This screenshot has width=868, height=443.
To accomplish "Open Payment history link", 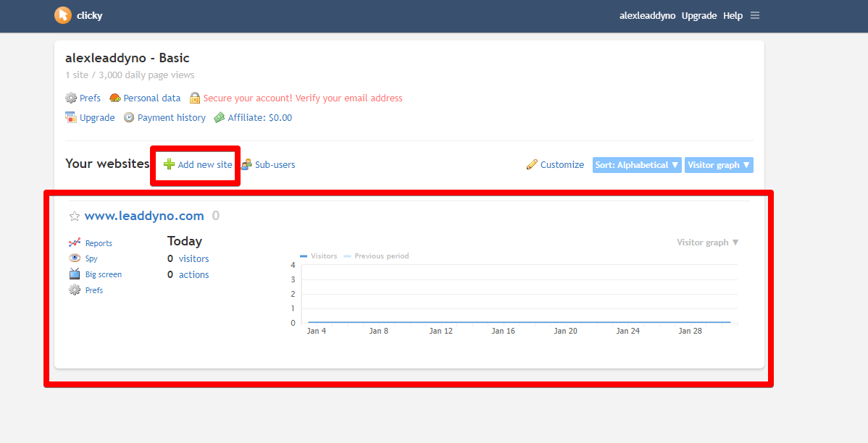I will click(x=172, y=117).
